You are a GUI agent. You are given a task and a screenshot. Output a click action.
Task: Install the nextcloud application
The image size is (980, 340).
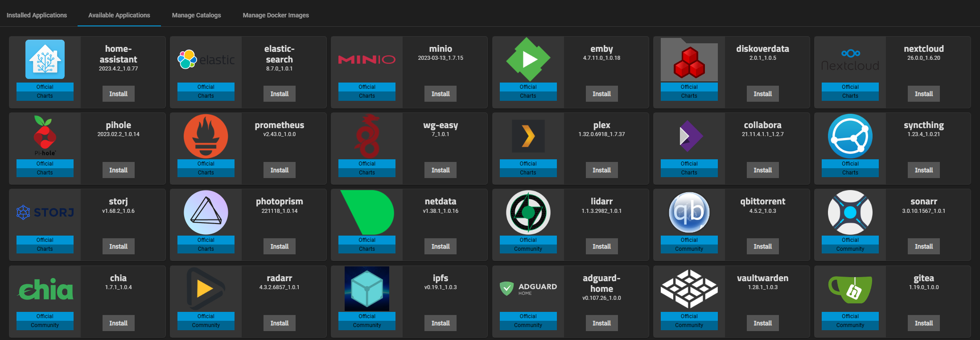click(923, 94)
